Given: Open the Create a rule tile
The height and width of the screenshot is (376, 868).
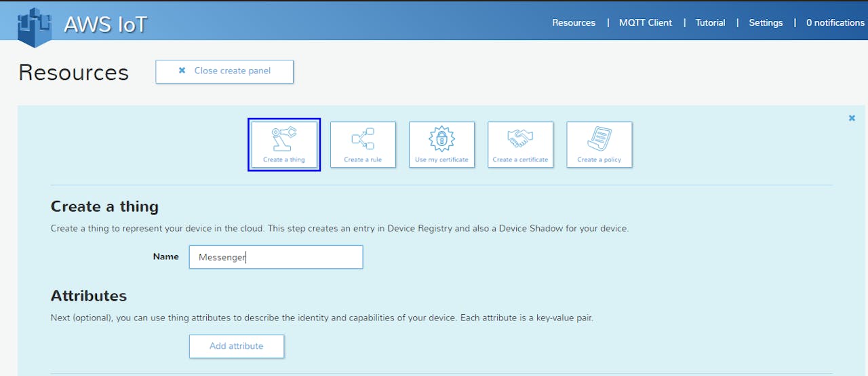Looking at the screenshot, I should point(363,145).
